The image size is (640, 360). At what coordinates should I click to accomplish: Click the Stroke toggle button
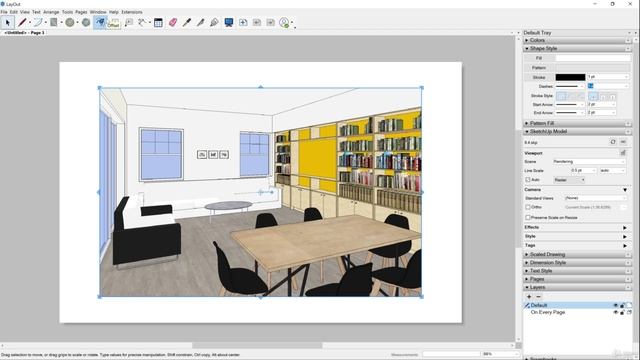coord(539,77)
